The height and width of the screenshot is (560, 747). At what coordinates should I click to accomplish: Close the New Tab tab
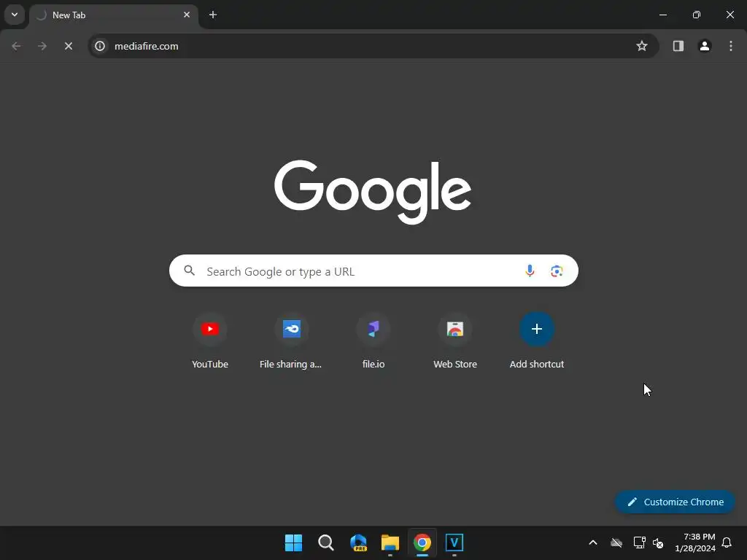click(187, 15)
